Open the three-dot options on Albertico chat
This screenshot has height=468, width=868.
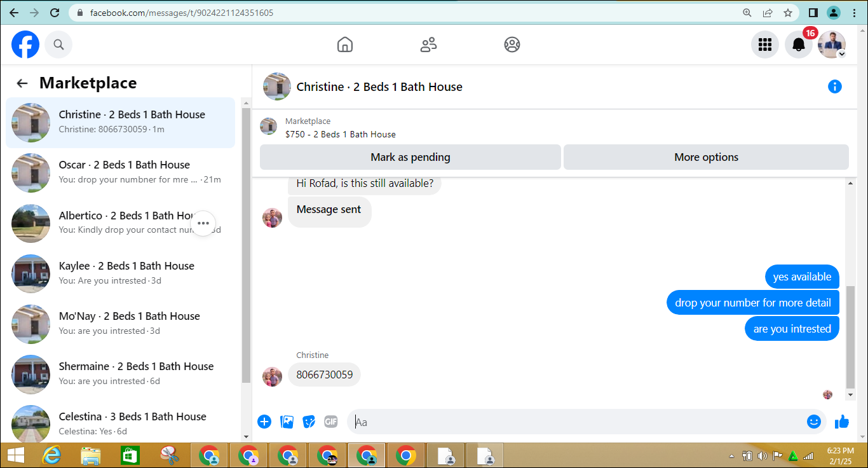(203, 223)
